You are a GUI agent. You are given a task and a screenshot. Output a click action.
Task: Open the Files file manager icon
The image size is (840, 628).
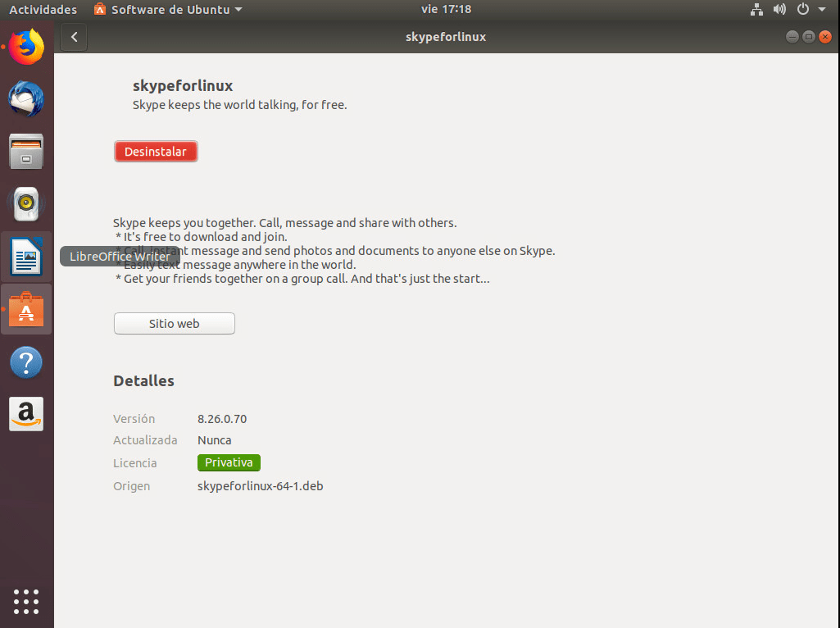click(26, 152)
